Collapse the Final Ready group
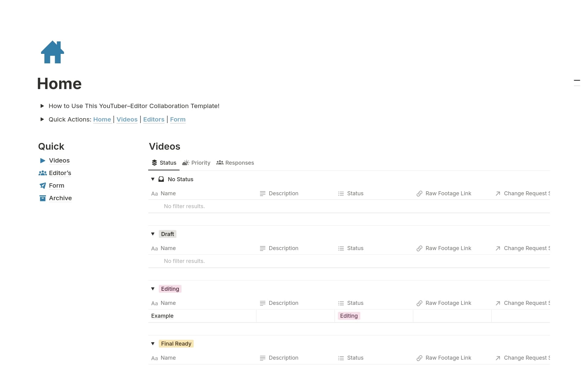Viewport: 588px width, 367px height. [x=153, y=344]
